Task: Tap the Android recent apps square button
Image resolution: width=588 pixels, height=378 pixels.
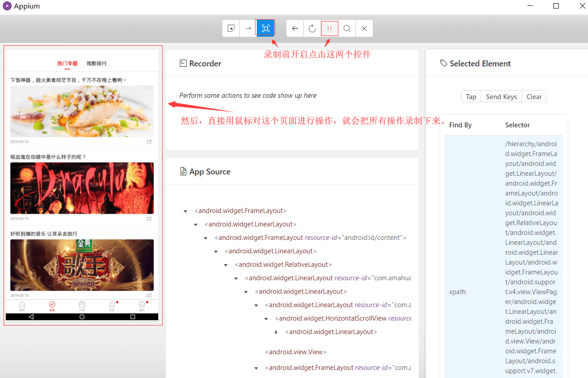Action: [x=133, y=317]
